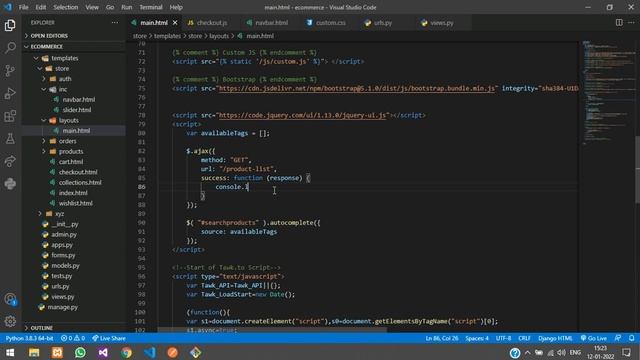Change UTF-8 file encoding
The image size is (640, 360).
[x=503, y=338]
